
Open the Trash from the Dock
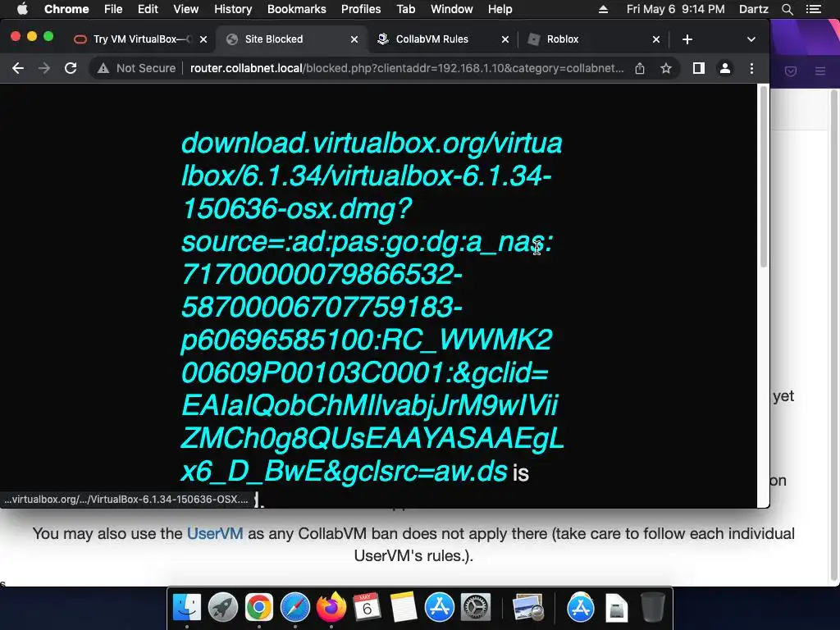[653, 608]
